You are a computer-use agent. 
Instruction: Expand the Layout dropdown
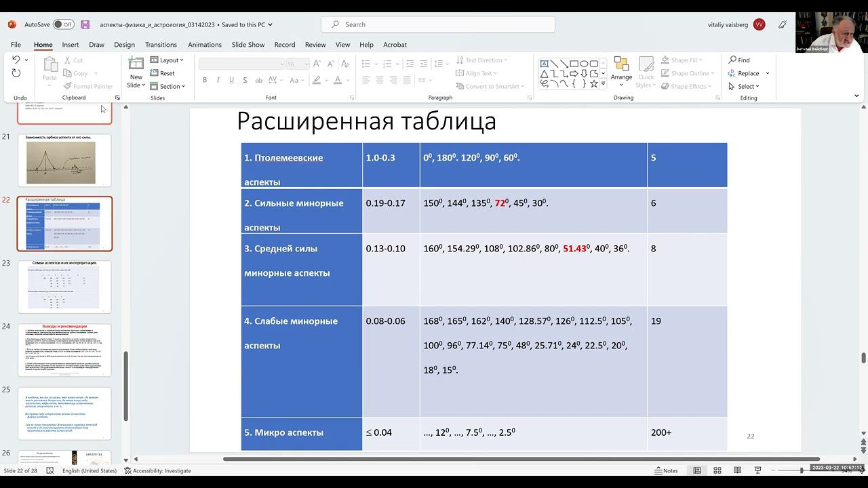[167, 60]
